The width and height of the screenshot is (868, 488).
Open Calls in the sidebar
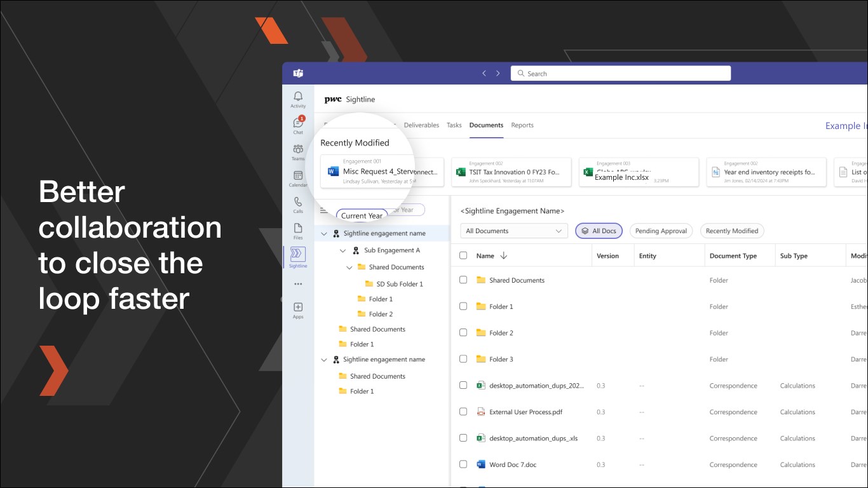[298, 204]
